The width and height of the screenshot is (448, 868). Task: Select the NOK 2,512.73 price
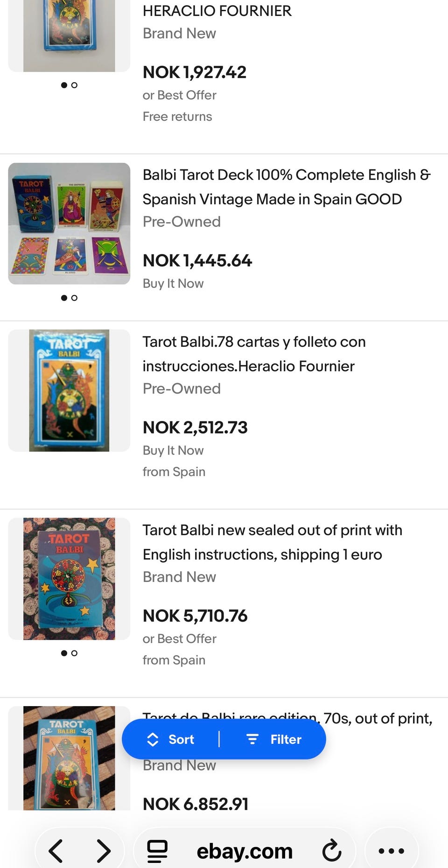(195, 427)
